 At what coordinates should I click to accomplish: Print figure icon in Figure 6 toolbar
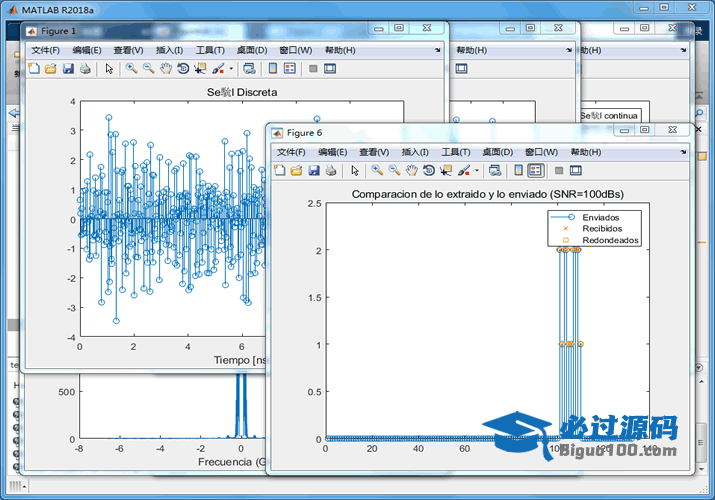(x=331, y=171)
